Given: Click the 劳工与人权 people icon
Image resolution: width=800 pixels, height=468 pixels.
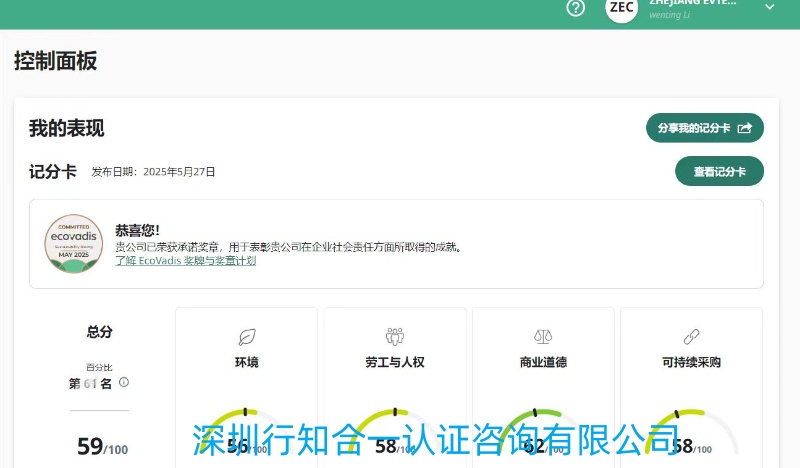Looking at the screenshot, I should pyautogui.click(x=395, y=336).
